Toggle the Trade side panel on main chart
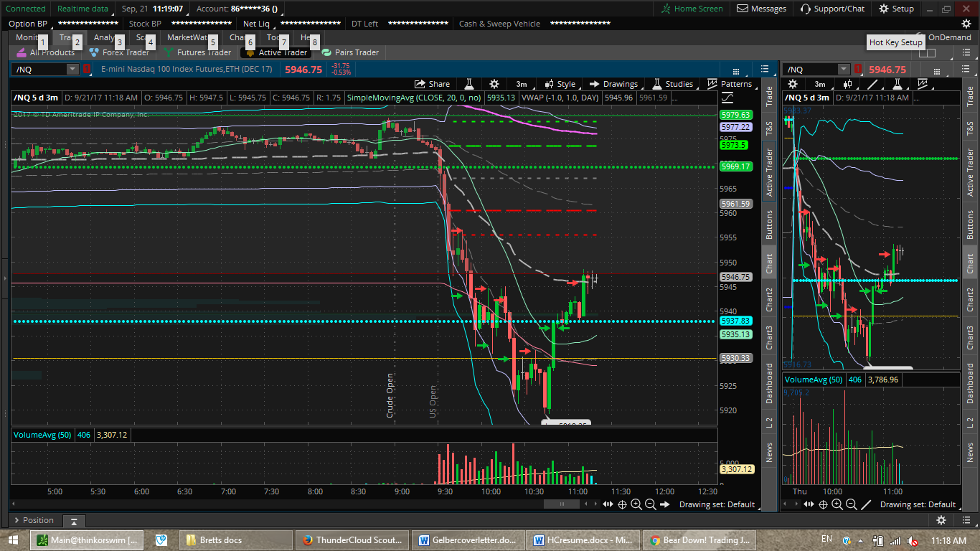 pyautogui.click(x=769, y=97)
